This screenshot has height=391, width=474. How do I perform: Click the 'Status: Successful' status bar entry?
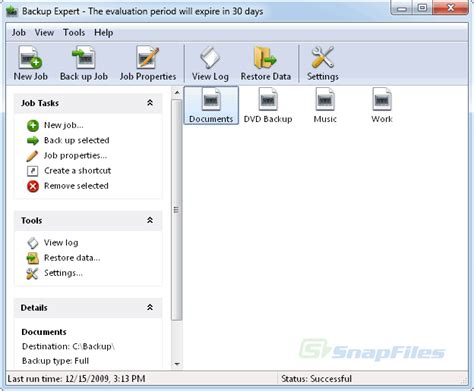pos(316,379)
